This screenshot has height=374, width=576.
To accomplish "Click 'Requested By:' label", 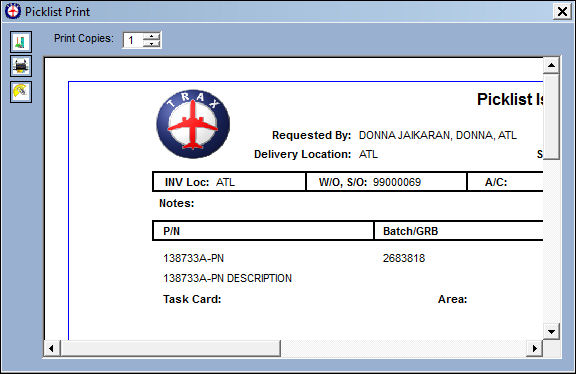I will click(x=312, y=135).
